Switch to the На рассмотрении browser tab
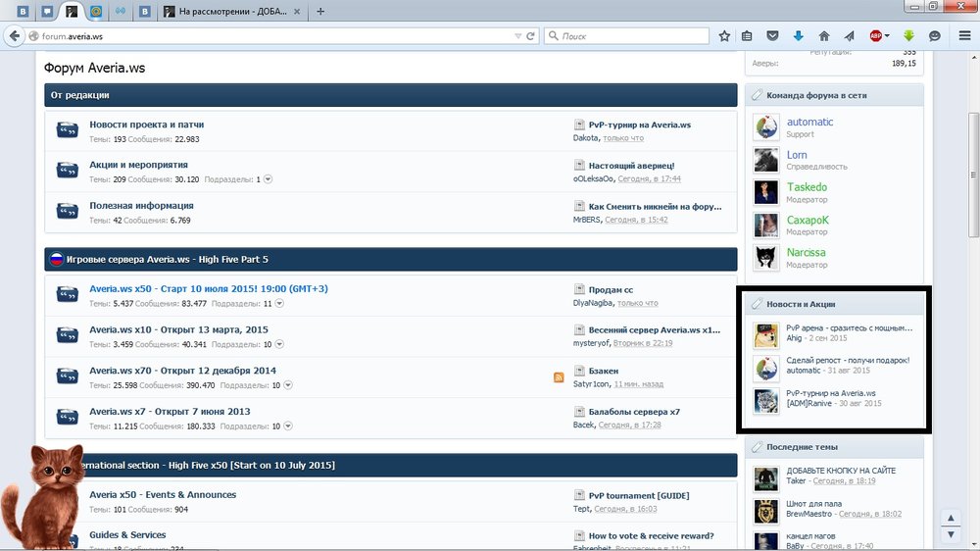This screenshot has height=551, width=980. tap(231, 12)
